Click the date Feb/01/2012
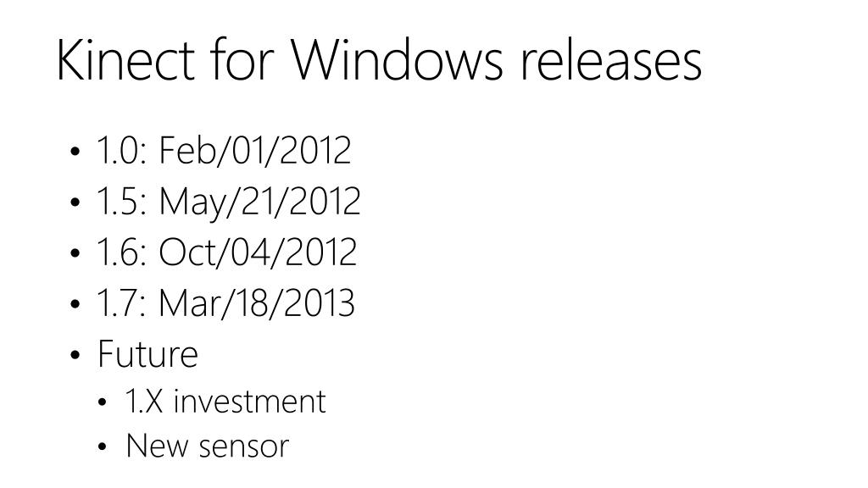This screenshot has height=488, width=868. tap(255, 150)
